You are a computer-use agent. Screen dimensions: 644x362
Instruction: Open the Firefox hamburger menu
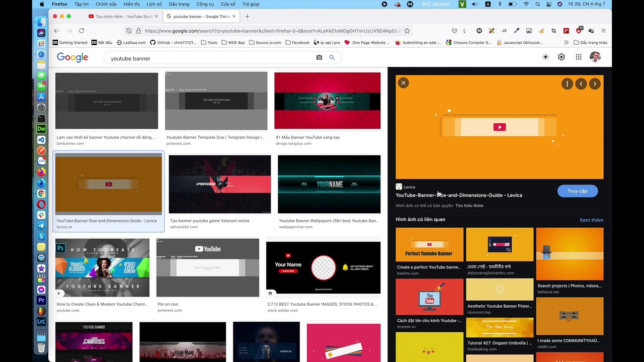(604, 31)
